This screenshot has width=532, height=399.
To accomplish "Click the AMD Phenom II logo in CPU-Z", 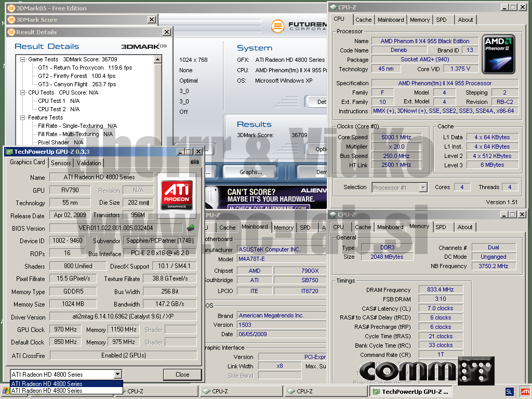I will [498, 54].
